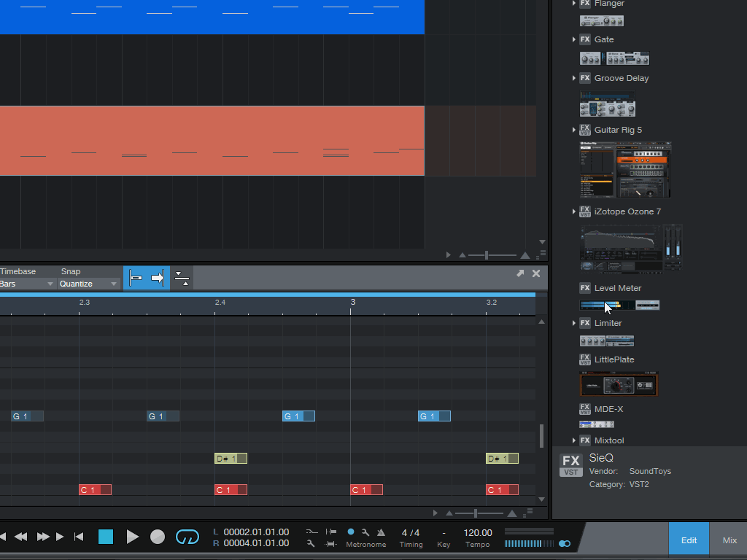Click the Guitar Rig 5 FX VST icon
The width and height of the screenshot is (747, 560).
(x=585, y=130)
